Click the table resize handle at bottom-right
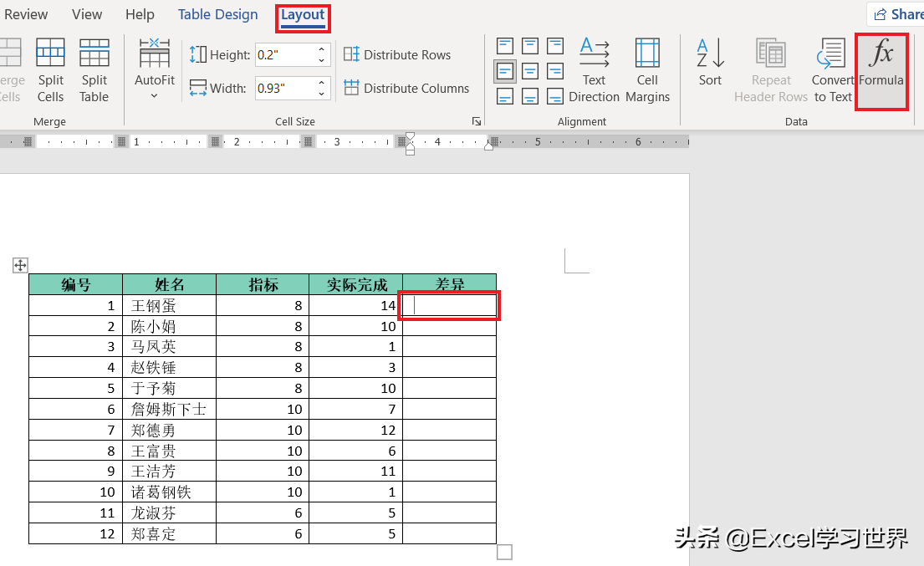The image size is (924, 566). [x=504, y=552]
